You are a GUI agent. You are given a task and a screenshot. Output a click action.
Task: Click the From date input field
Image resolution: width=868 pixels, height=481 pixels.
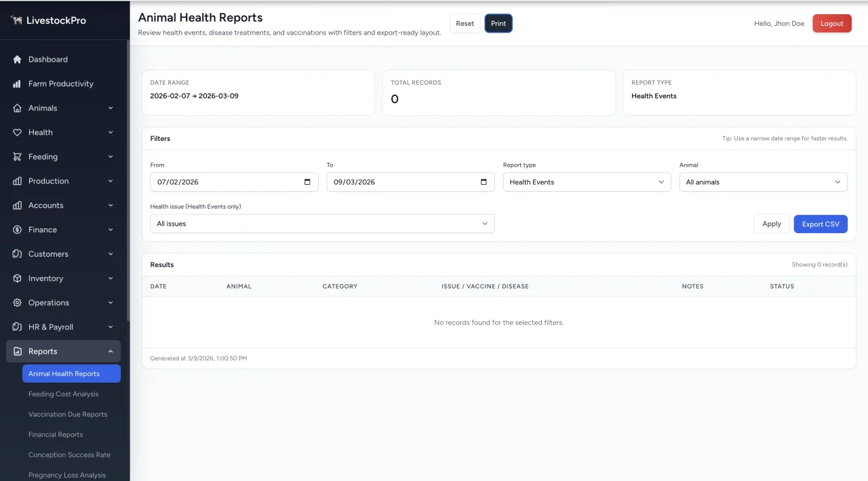coord(234,182)
